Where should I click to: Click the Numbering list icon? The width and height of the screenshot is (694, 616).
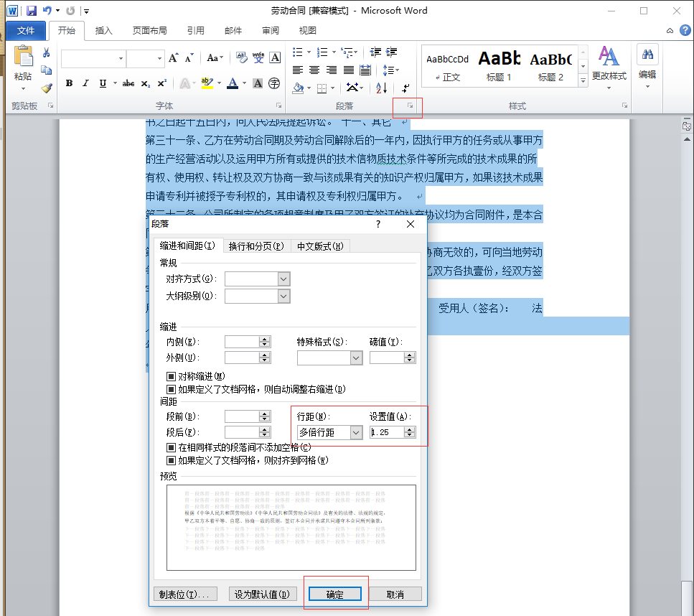point(322,52)
